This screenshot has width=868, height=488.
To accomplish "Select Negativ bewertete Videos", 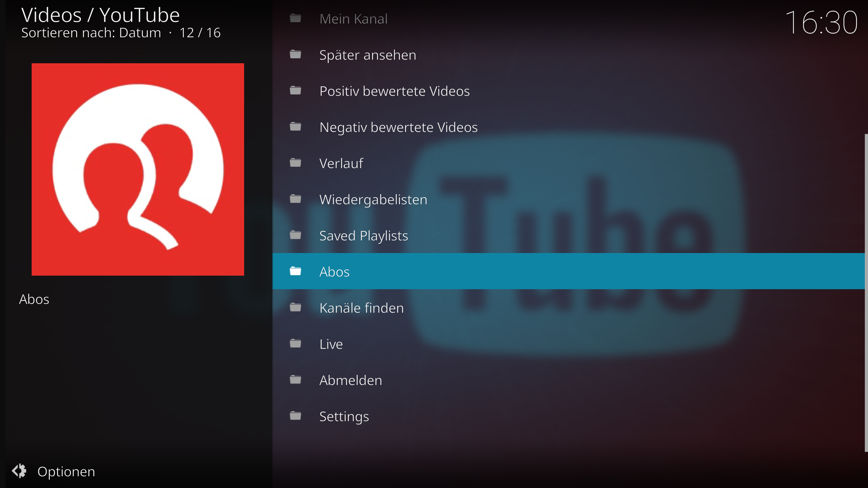I will pyautogui.click(x=568, y=127).
